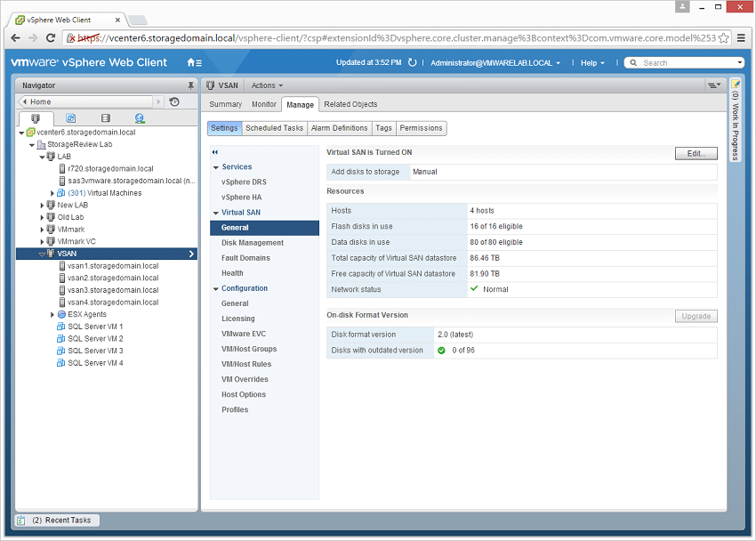The height and width of the screenshot is (541, 756).
Task: Expand the New LAB cluster
Action: pyautogui.click(x=42, y=205)
